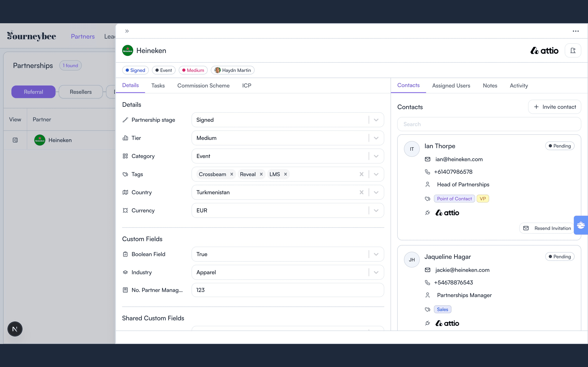Click the contacts Search field
The image size is (588, 367).
click(489, 124)
